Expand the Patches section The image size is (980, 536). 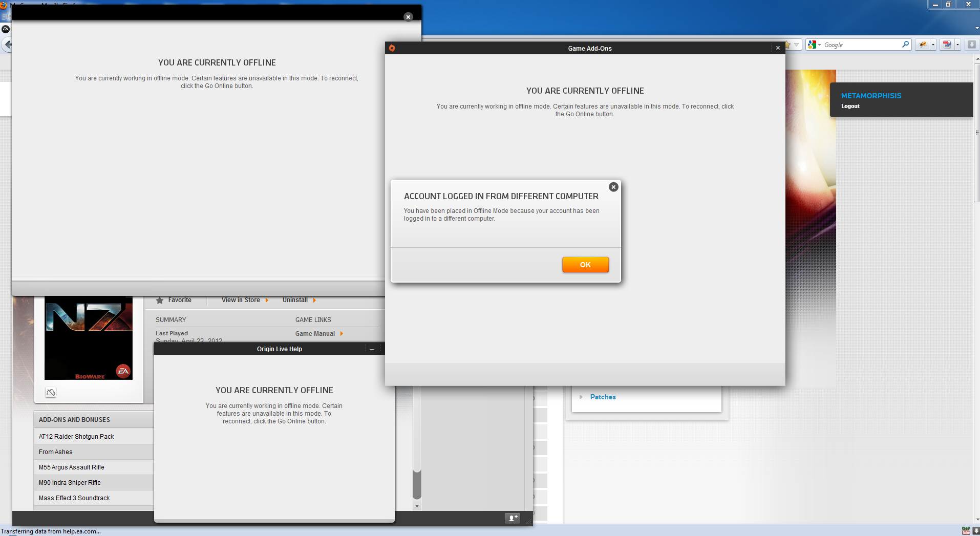(x=581, y=397)
